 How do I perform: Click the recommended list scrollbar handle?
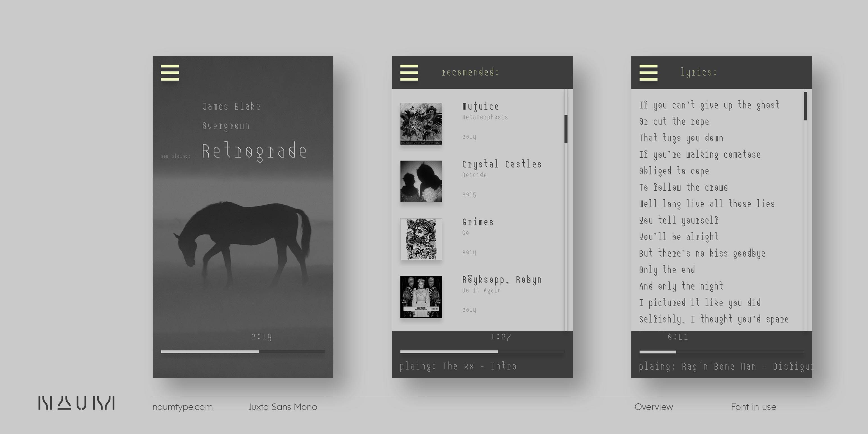pyautogui.click(x=566, y=129)
